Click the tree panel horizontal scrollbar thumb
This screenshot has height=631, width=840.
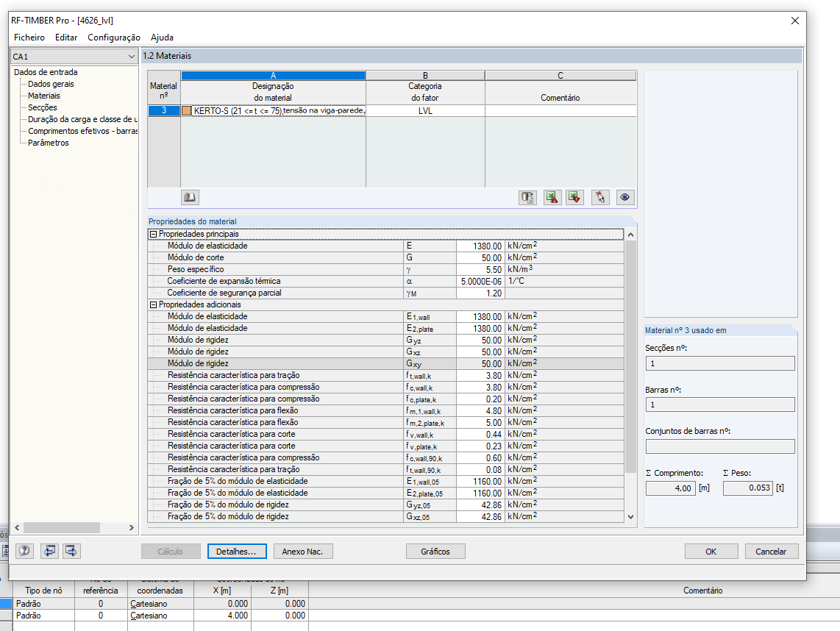(x=62, y=528)
